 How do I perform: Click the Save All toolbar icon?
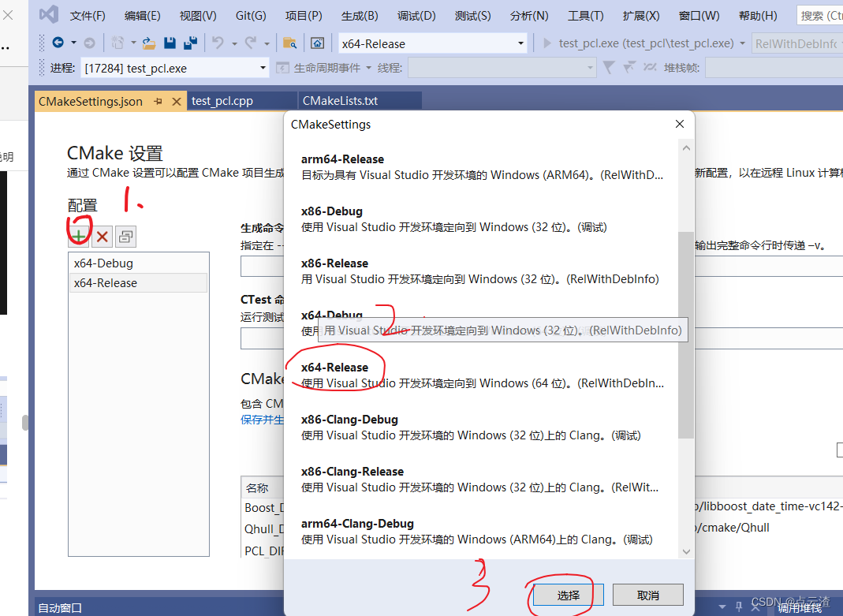190,43
